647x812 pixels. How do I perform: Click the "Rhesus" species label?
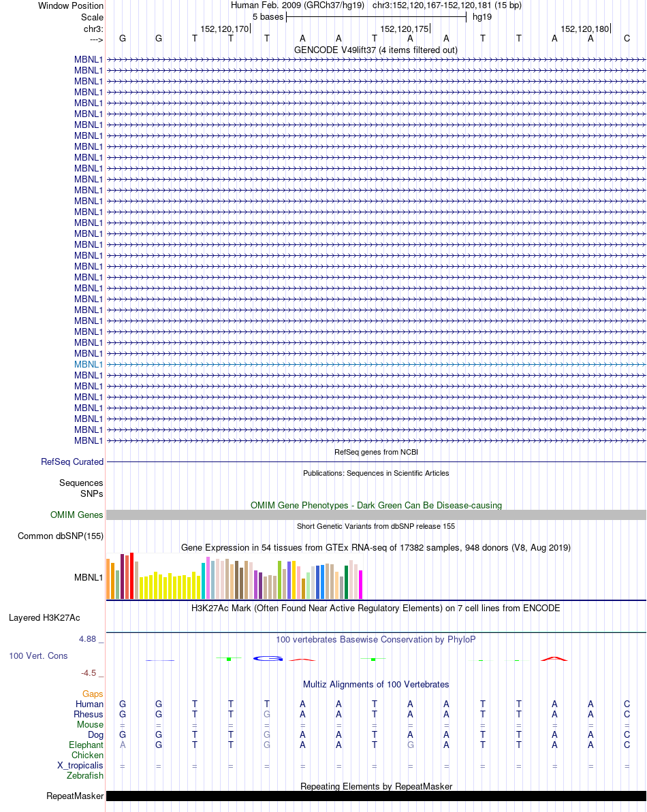pyautogui.click(x=89, y=715)
